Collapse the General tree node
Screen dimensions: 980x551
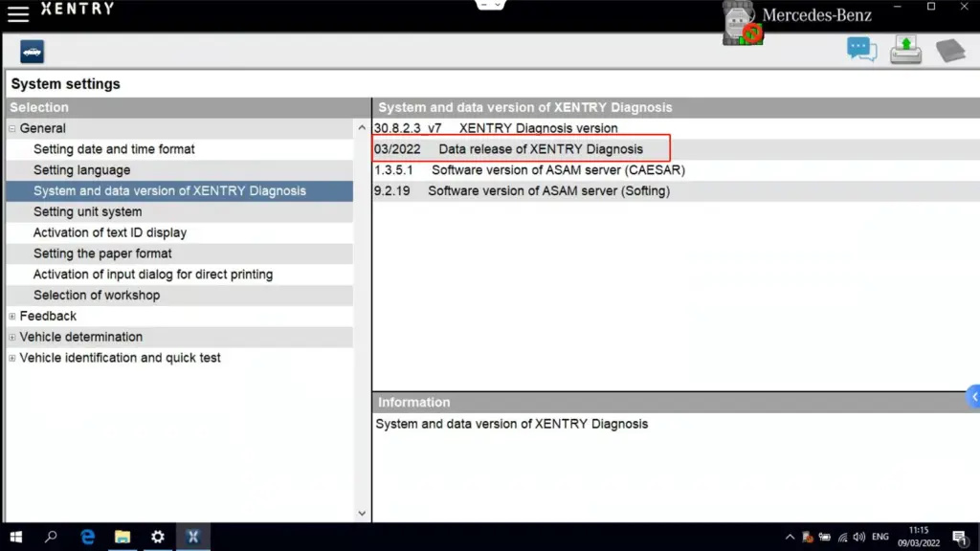(x=11, y=129)
